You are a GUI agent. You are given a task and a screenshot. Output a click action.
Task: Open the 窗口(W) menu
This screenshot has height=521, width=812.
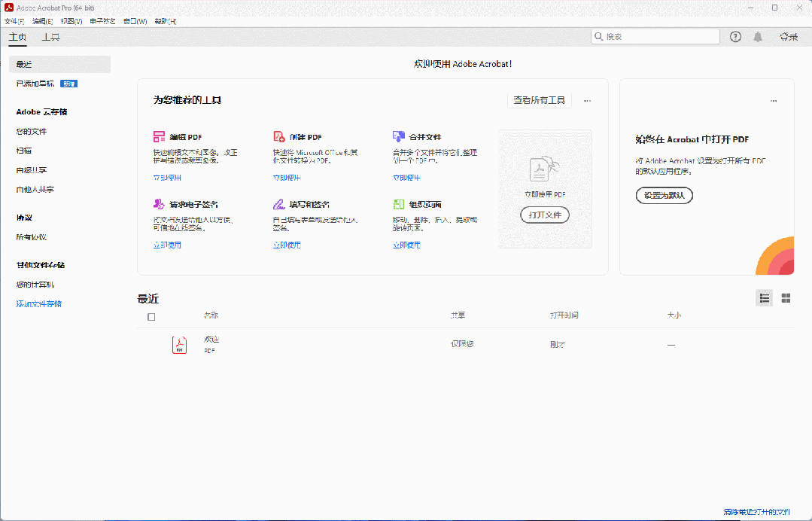135,21
